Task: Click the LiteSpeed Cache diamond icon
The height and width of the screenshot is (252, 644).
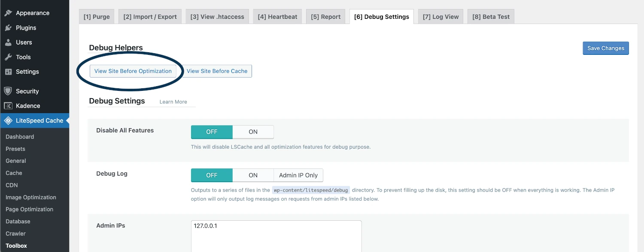Action: point(8,120)
